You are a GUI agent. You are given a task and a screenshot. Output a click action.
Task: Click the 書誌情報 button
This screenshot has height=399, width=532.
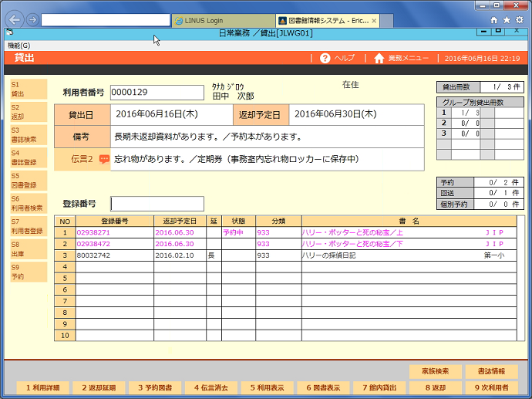pyautogui.click(x=492, y=371)
